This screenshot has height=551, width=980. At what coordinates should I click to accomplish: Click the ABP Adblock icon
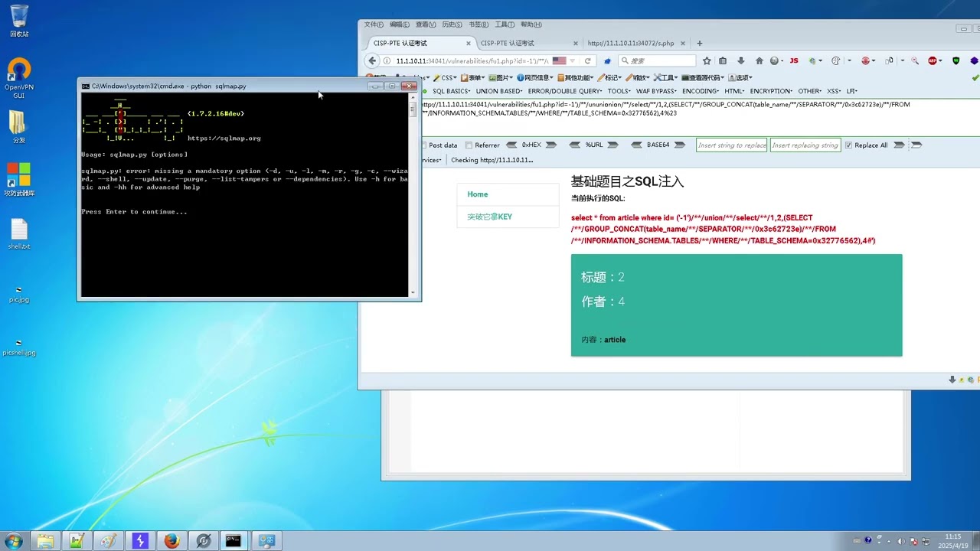click(x=933, y=60)
